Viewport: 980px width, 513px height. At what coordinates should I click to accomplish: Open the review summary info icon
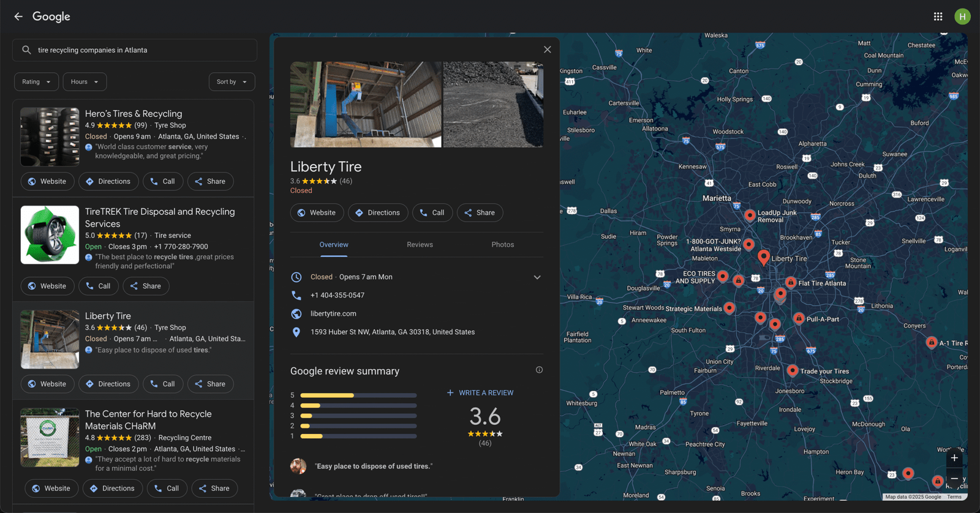tap(539, 370)
